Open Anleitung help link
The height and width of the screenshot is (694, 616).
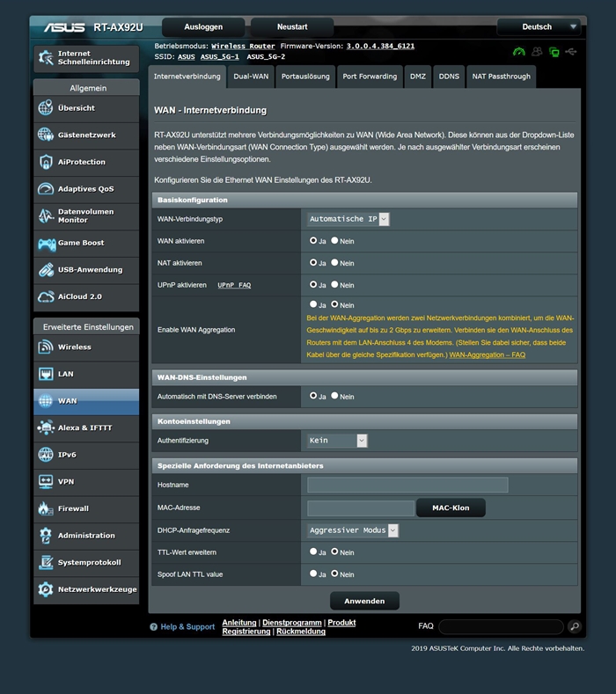(239, 622)
